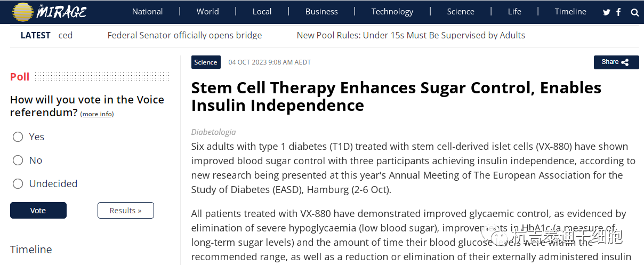Viewport: 644px width, 265px height.
Task: Select the No poll option
Action: point(18,160)
